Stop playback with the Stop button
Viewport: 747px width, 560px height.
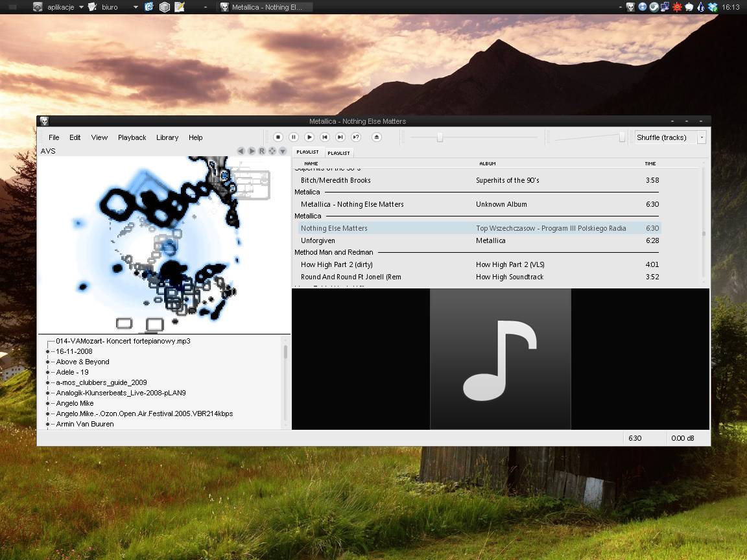pyautogui.click(x=278, y=137)
